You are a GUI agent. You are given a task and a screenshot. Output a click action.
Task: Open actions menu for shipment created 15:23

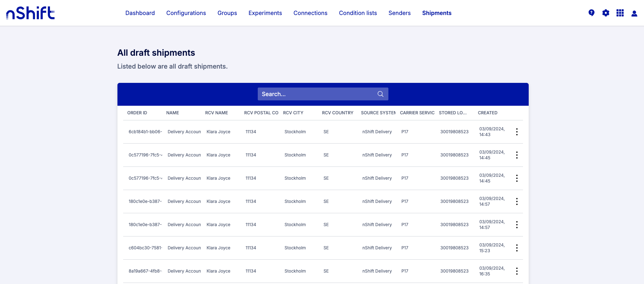(517, 248)
